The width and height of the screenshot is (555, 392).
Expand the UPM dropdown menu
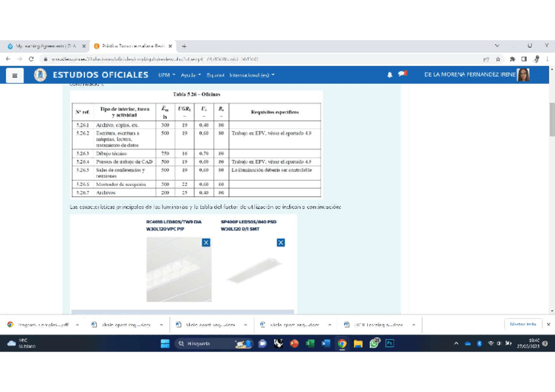tap(164, 75)
